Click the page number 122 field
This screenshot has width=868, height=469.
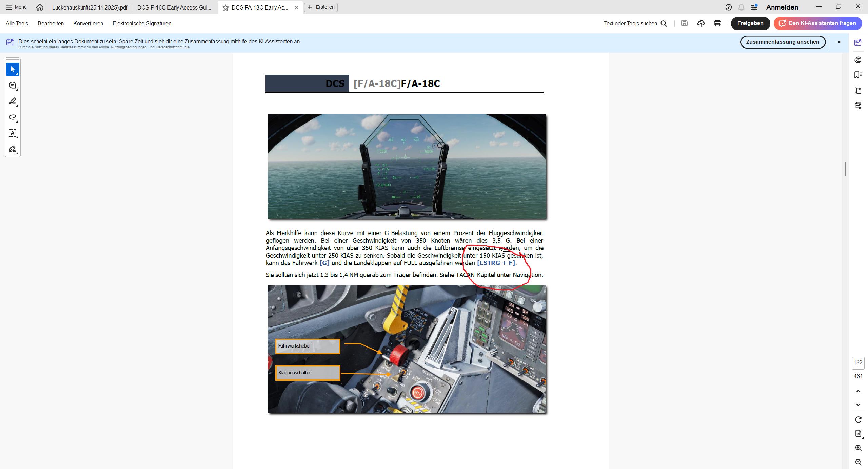(x=858, y=362)
